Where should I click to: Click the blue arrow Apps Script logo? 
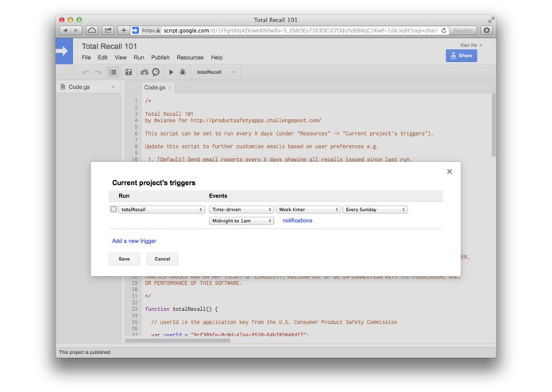64,52
